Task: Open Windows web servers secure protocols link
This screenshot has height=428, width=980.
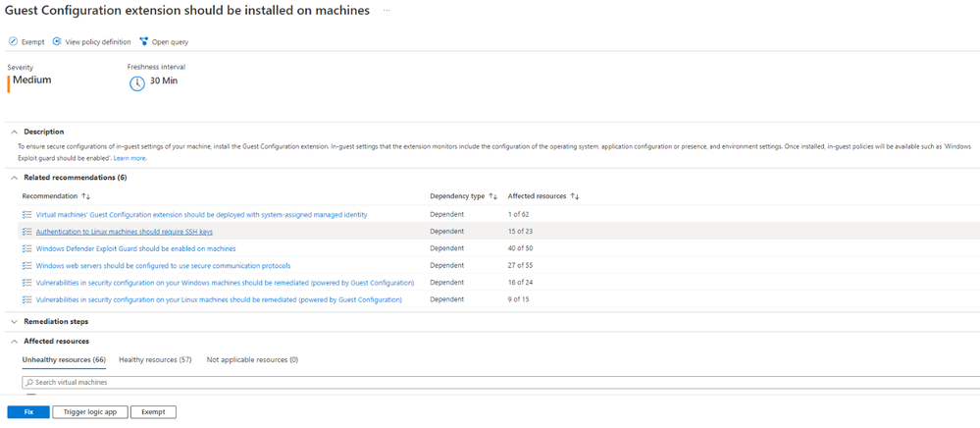Action: [163, 265]
